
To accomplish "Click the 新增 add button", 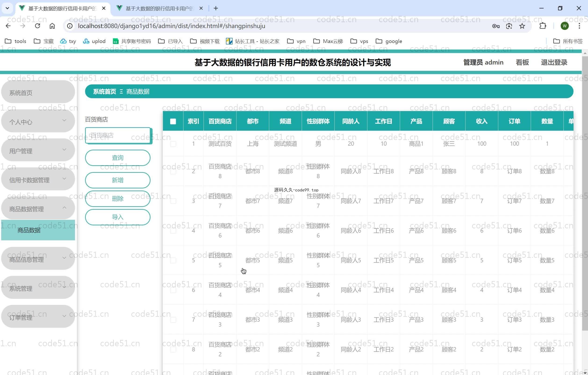I will click(118, 180).
